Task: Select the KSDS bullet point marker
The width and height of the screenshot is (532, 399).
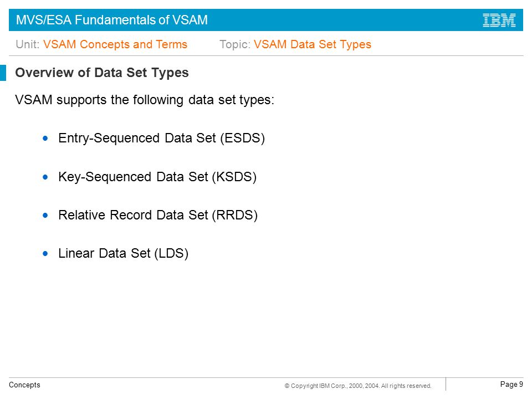Action: [x=45, y=177]
